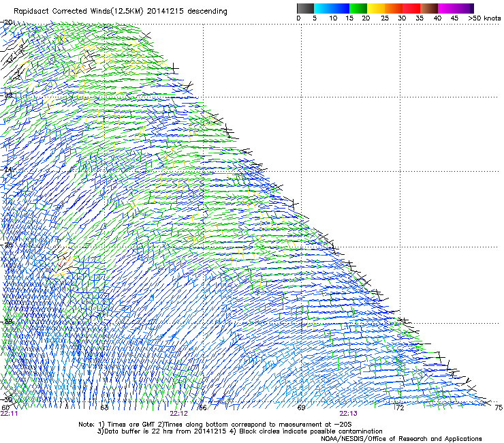Image resolution: width=504 pixels, height=443 pixels.
Task: Click the red 30-35 knots legend swatch
Action: [x=411, y=8]
